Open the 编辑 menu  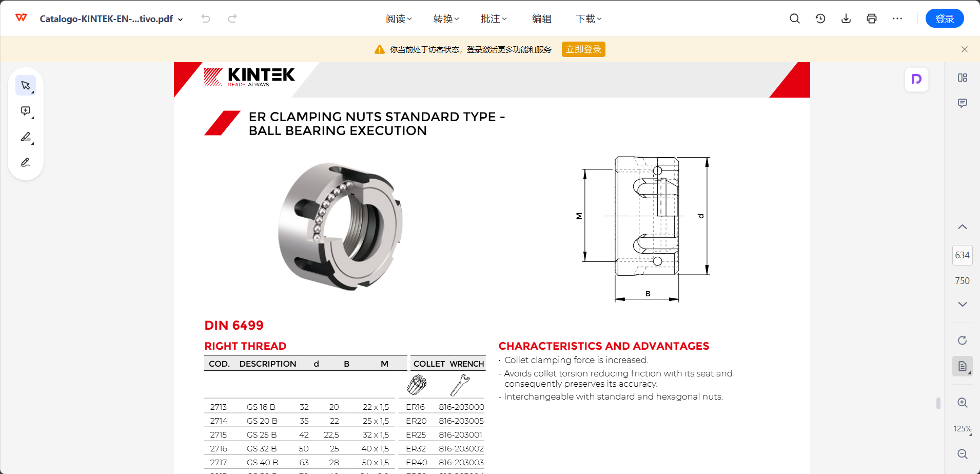tap(541, 19)
